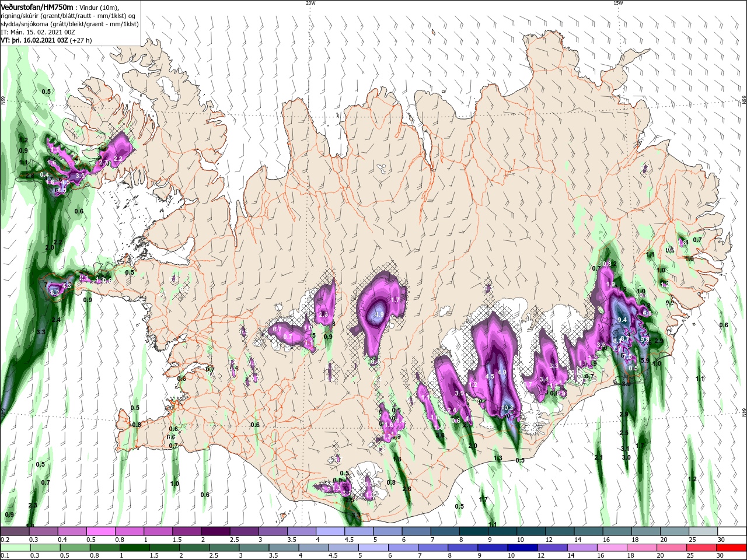Pick the light lavender 4 swatch in snow legend
Screen dimensions: 747x560
pyautogui.click(x=330, y=531)
